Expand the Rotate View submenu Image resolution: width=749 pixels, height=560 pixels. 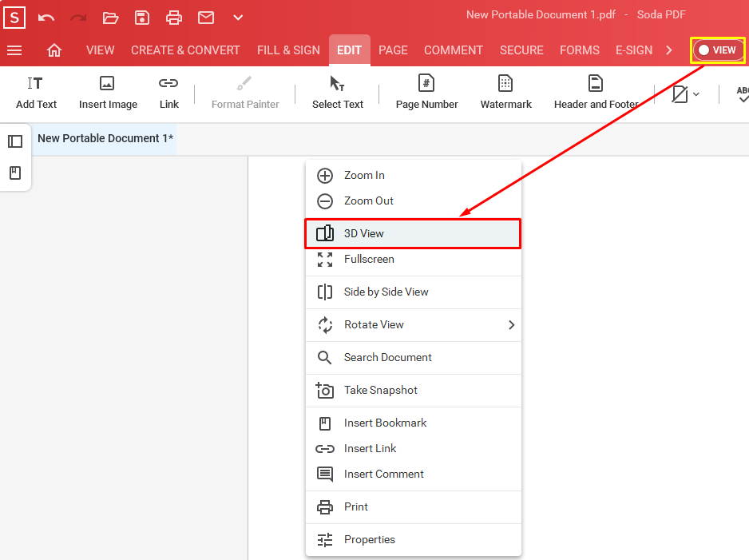pyautogui.click(x=414, y=325)
